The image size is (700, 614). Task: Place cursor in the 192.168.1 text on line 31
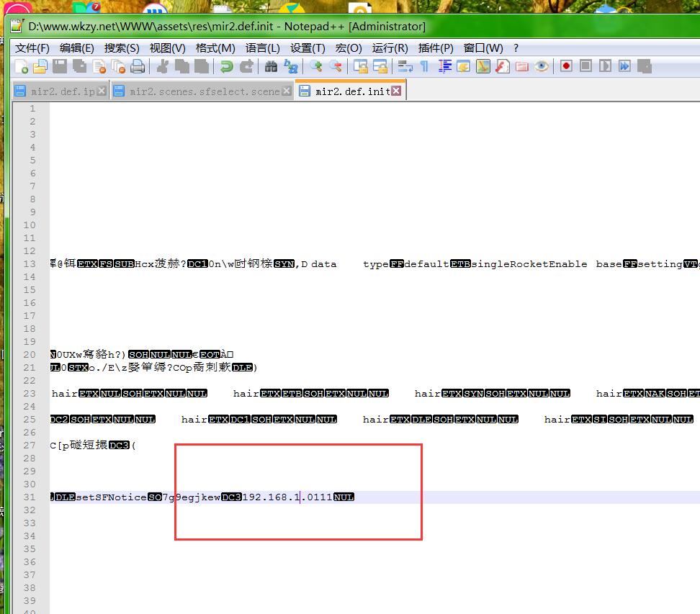[272, 497]
